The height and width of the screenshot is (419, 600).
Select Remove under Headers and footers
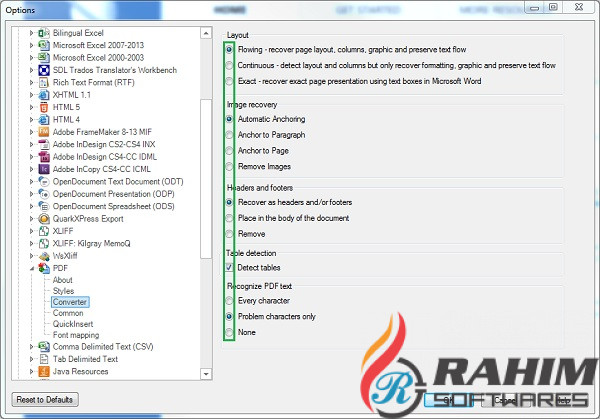[229, 234]
